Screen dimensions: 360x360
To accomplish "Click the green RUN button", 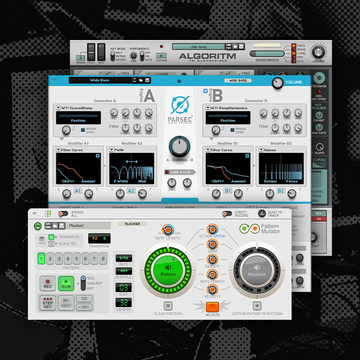I will tap(66, 284).
